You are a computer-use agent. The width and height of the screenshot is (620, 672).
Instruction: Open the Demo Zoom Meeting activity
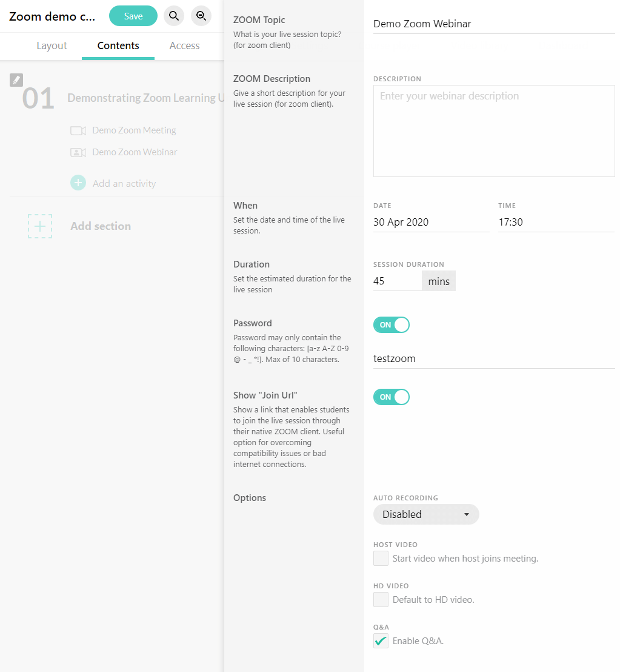point(134,130)
